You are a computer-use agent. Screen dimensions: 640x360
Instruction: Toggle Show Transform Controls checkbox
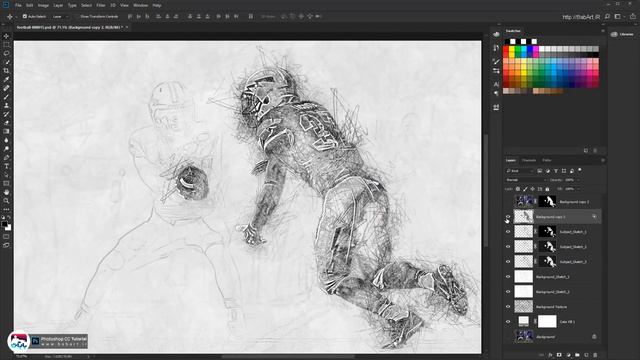pyautogui.click(x=77, y=16)
